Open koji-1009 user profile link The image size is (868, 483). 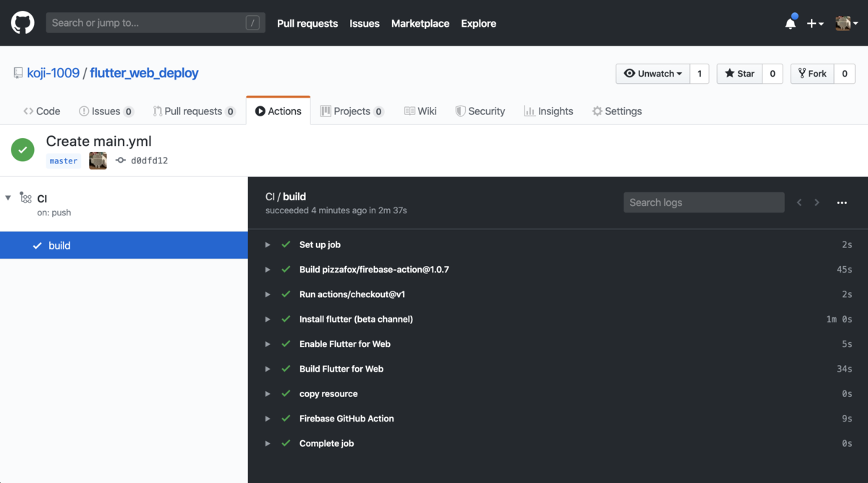tap(54, 73)
